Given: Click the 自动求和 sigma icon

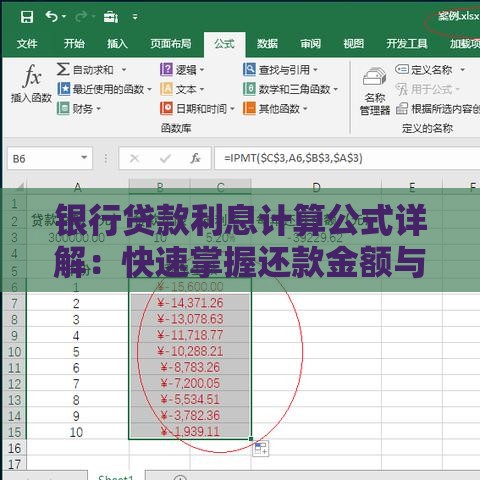Looking at the screenshot, I should [x=63, y=69].
